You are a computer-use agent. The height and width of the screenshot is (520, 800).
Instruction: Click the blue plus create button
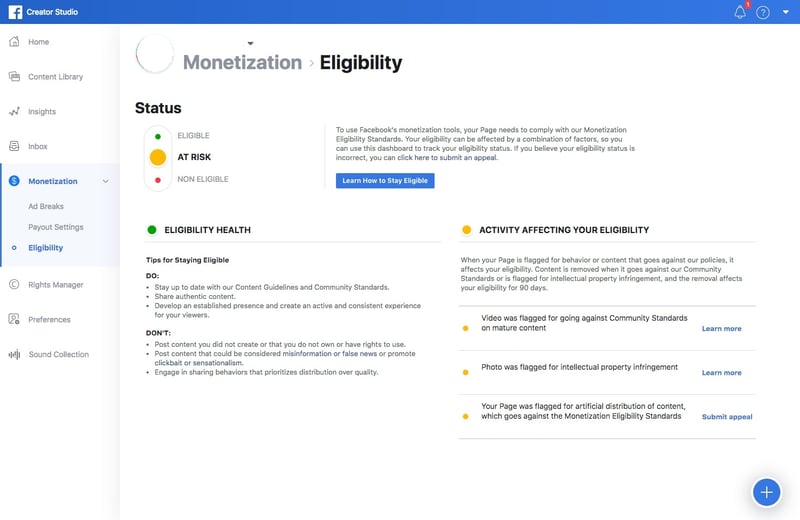pyautogui.click(x=766, y=491)
